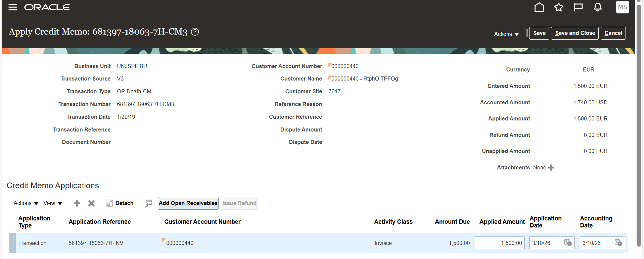The height and width of the screenshot is (259, 644).
Task: Cancel the credit memo application
Action: point(613,33)
